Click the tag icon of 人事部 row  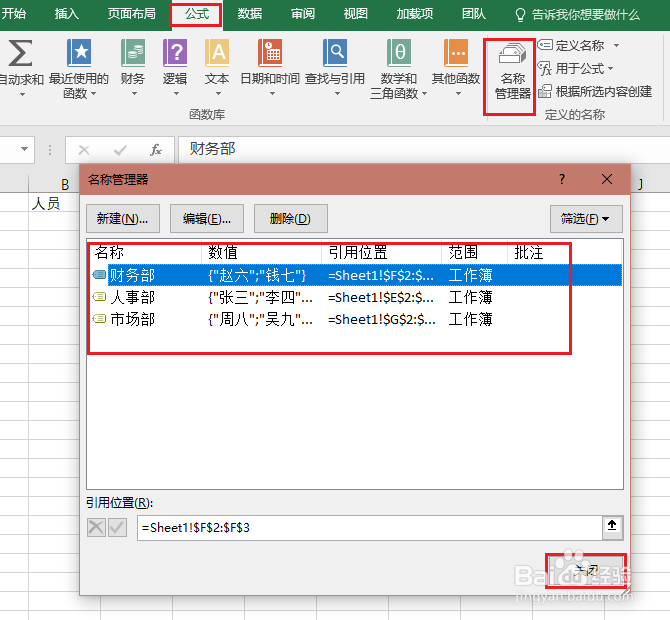coord(99,297)
